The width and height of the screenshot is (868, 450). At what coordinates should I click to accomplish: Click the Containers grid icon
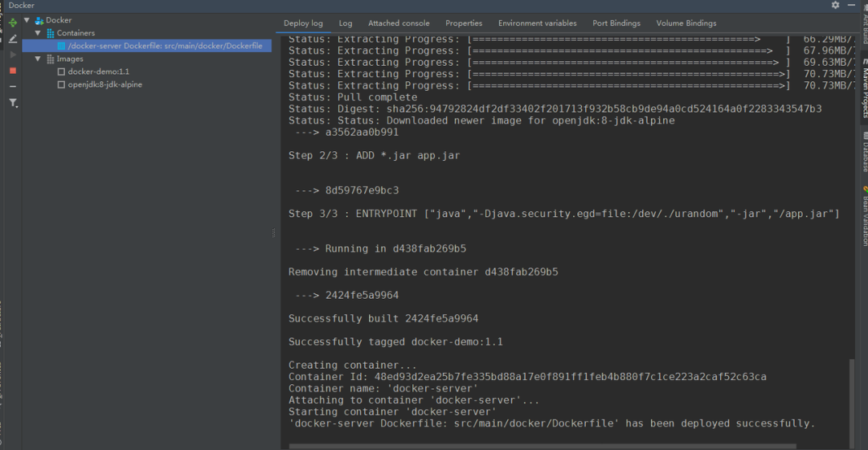coord(51,33)
